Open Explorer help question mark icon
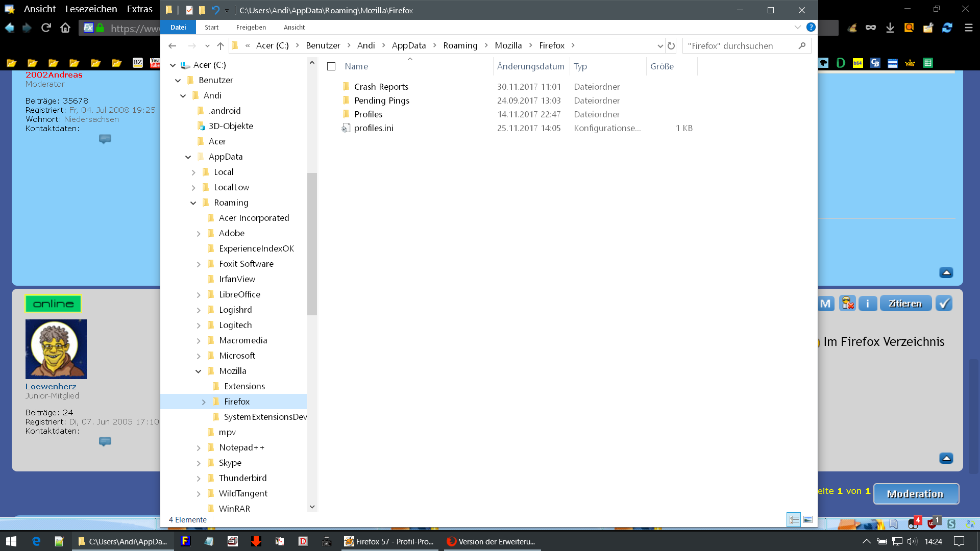This screenshot has height=551, width=980. [x=811, y=27]
